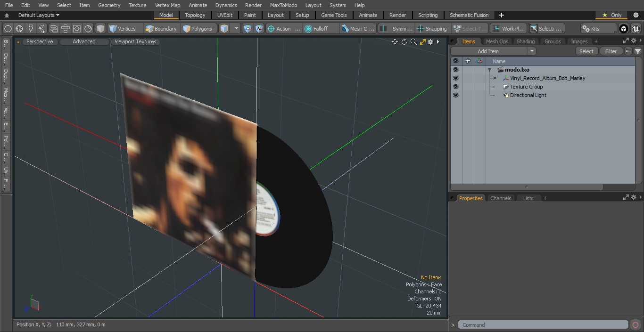Toggle visibility of modo.lxo scene
Screen dimensions: 644x332
455,70
